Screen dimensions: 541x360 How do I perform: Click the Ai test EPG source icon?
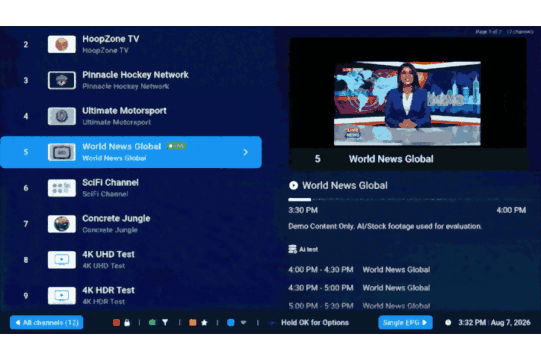click(292, 249)
